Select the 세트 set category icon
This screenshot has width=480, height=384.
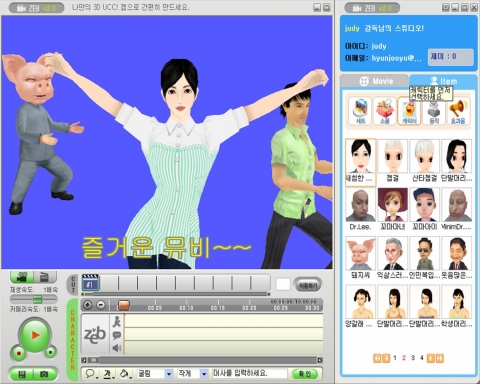tap(360, 111)
